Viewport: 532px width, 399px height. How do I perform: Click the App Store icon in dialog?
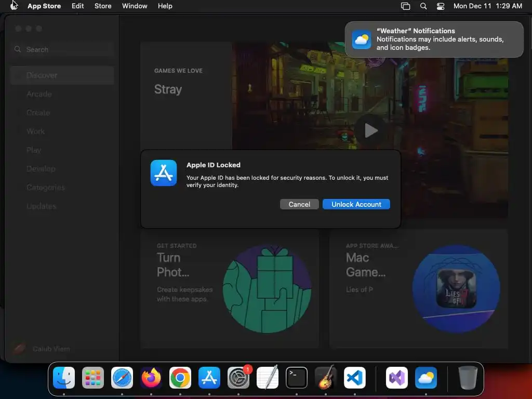tap(164, 173)
